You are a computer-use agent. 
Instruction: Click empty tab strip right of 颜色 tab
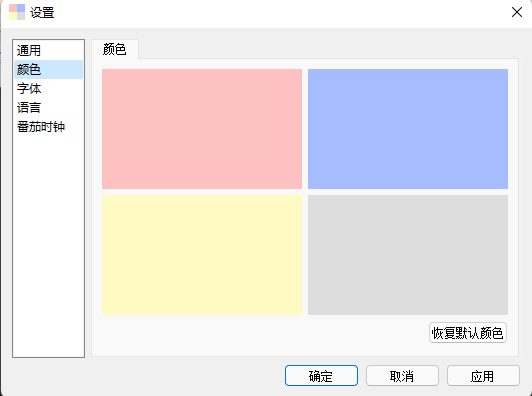coord(328,49)
